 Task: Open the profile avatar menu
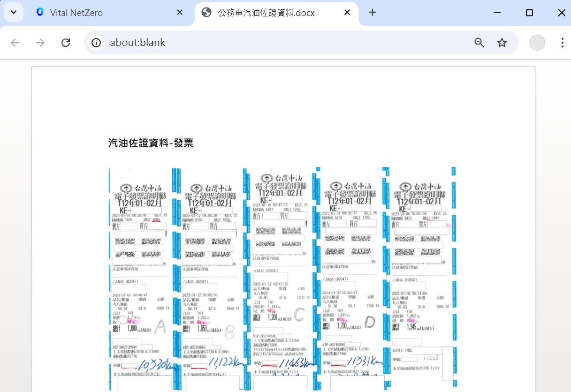point(537,43)
